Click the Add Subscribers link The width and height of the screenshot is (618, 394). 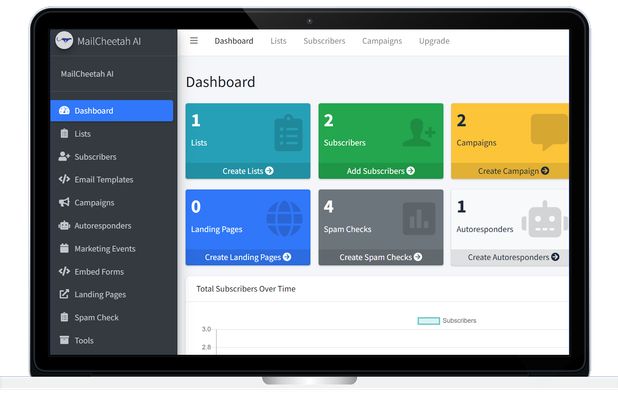click(381, 171)
